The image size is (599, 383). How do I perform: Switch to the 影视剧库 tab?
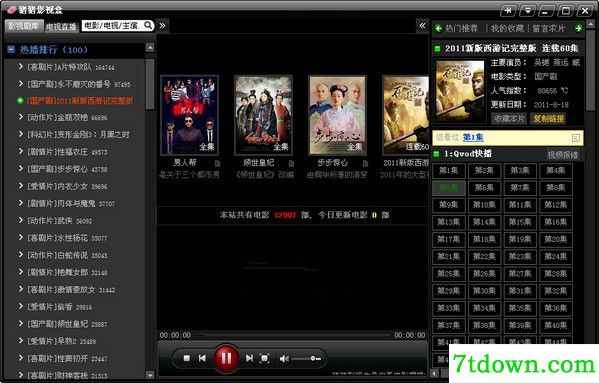[24, 26]
